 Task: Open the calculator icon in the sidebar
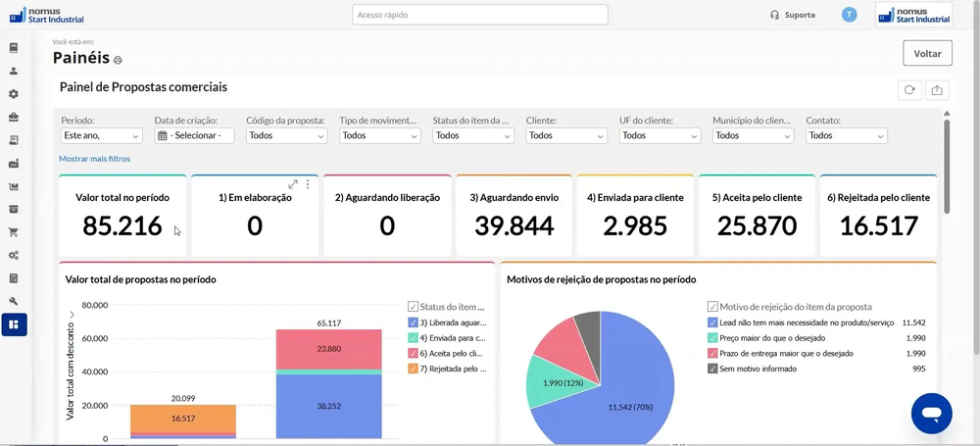click(x=14, y=278)
